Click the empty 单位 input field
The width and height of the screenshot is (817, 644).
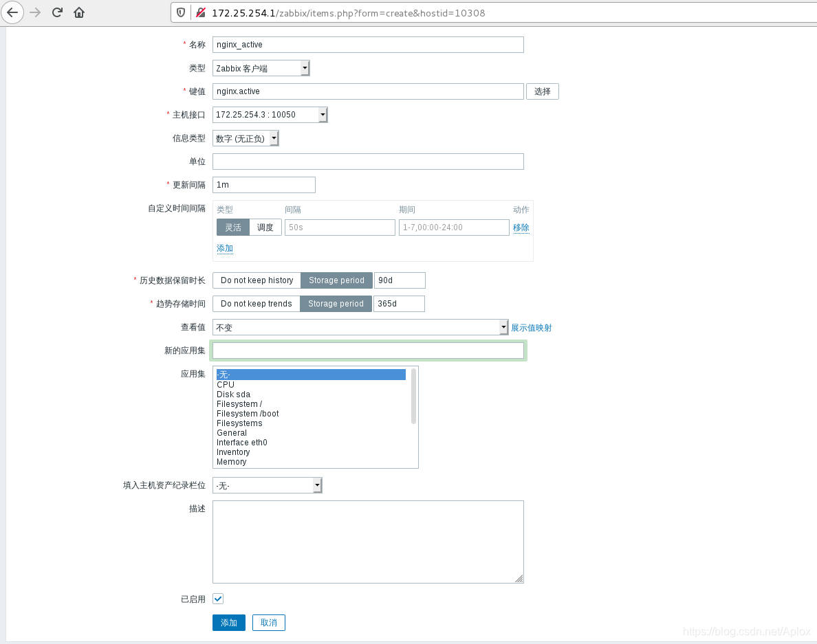(x=368, y=162)
